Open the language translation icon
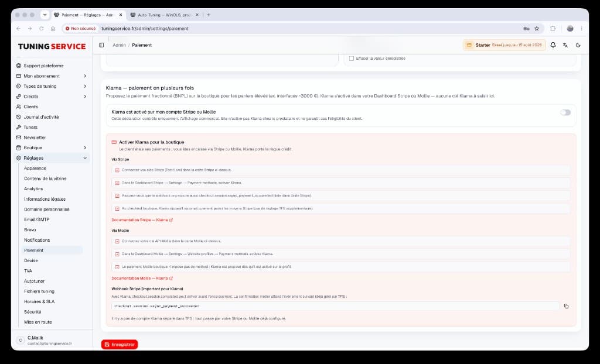Viewport: 600px width, 364px height. (565, 45)
